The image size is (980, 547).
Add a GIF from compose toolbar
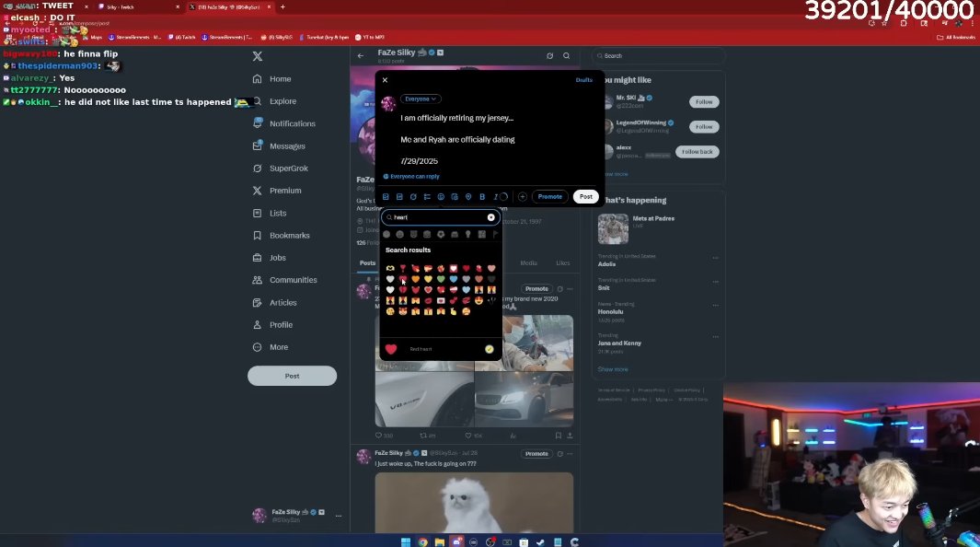(399, 197)
